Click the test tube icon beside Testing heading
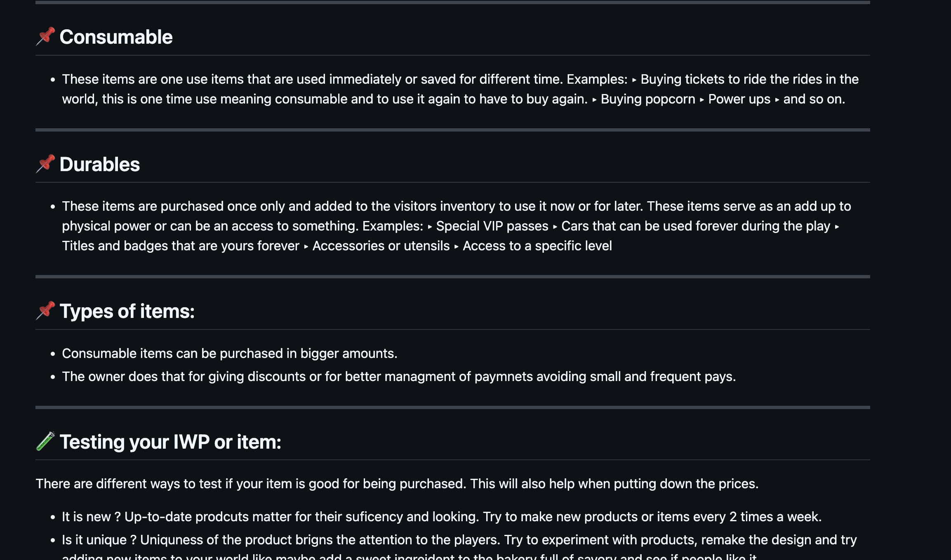 (x=45, y=442)
